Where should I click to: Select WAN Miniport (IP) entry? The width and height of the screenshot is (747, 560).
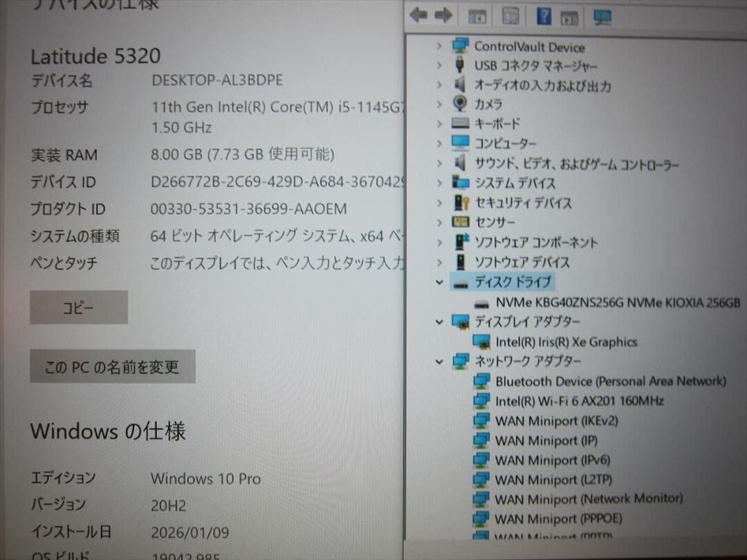click(x=546, y=440)
